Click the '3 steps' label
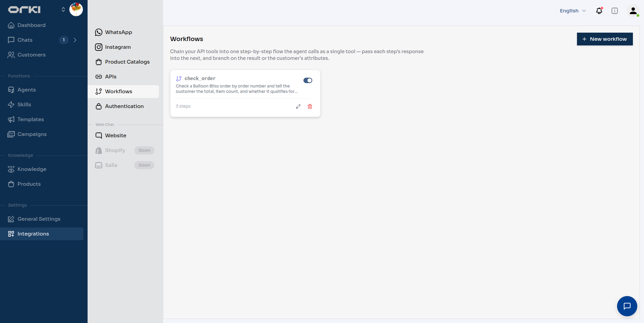 click(183, 106)
